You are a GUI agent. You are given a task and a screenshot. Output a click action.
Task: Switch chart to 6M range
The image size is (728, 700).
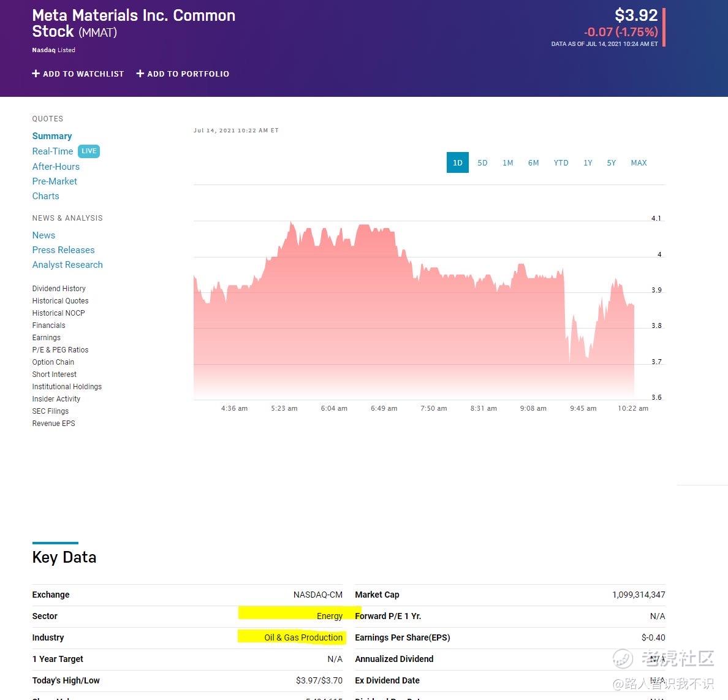click(533, 162)
